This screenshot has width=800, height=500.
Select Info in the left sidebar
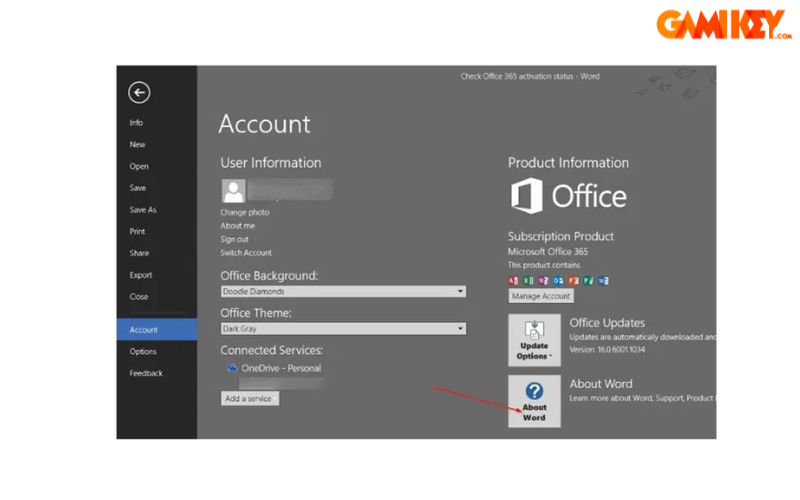[136, 123]
